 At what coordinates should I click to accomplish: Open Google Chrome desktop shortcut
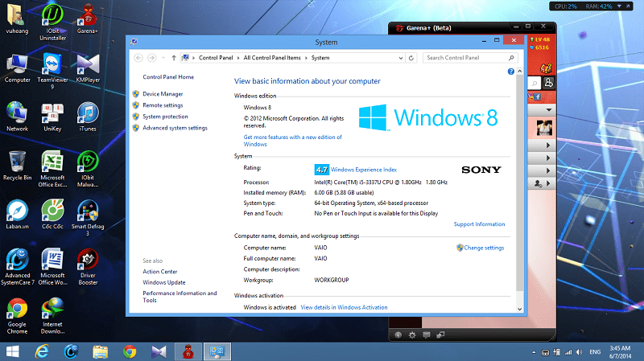click(x=17, y=315)
